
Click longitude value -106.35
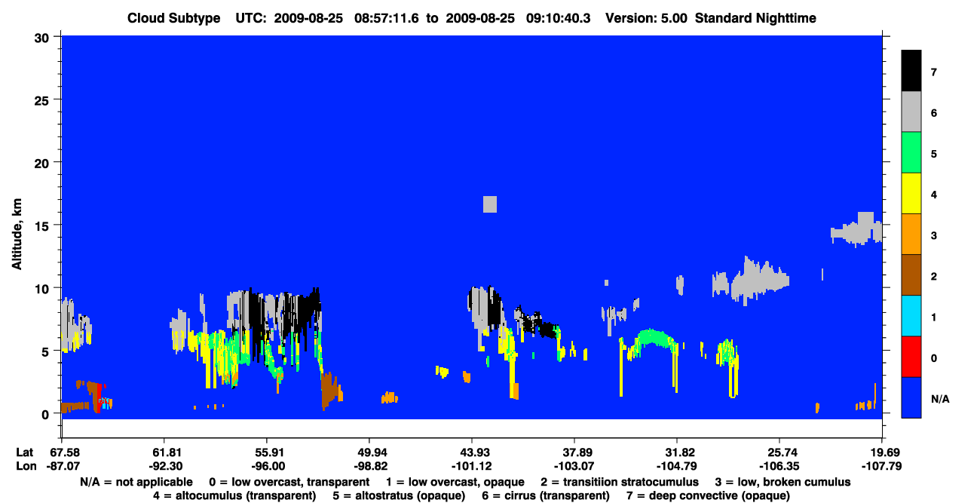click(779, 466)
